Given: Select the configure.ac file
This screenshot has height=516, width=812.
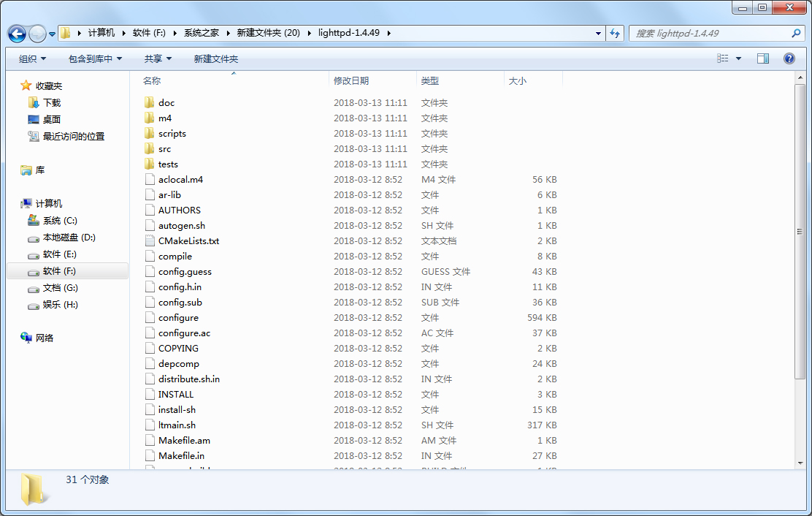Looking at the screenshot, I should pos(184,333).
